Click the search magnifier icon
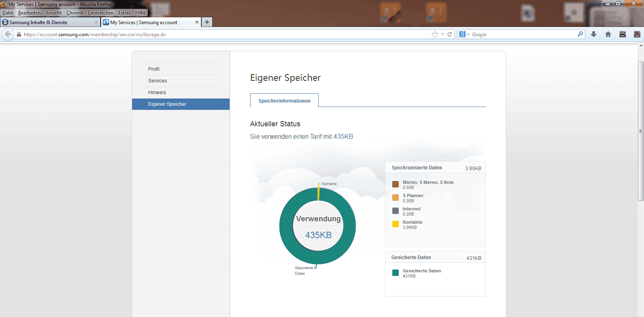 (580, 34)
